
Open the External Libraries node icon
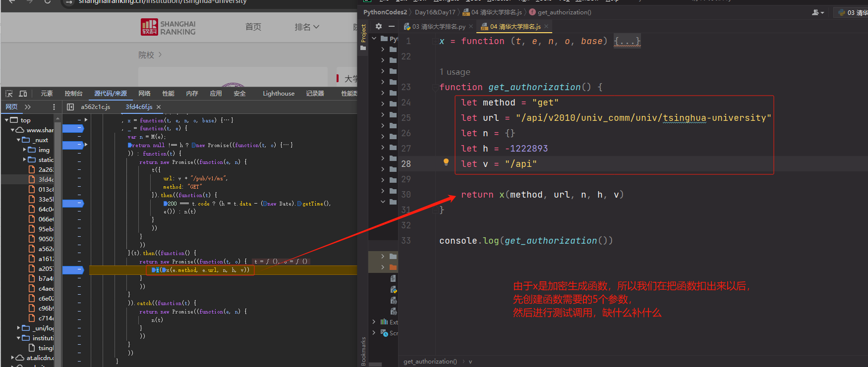click(x=384, y=322)
